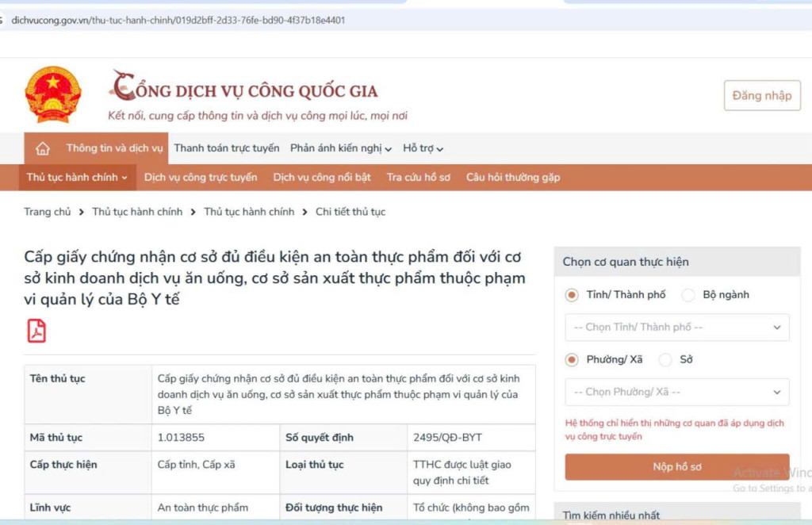Select the Phường/ Xã radio button
Viewport: 812px width, 525px height.
pyautogui.click(x=572, y=360)
